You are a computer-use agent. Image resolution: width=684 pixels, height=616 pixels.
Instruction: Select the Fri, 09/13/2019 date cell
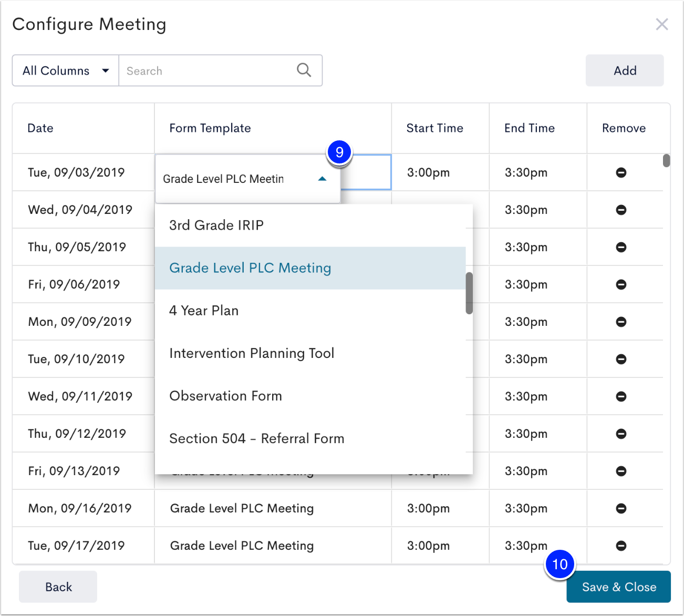pos(84,471)
